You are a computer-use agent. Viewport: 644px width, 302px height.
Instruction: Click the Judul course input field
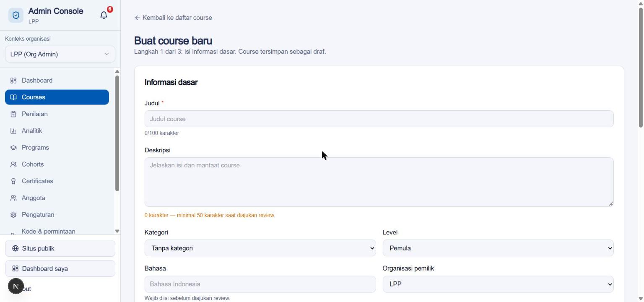click(379, 119)
